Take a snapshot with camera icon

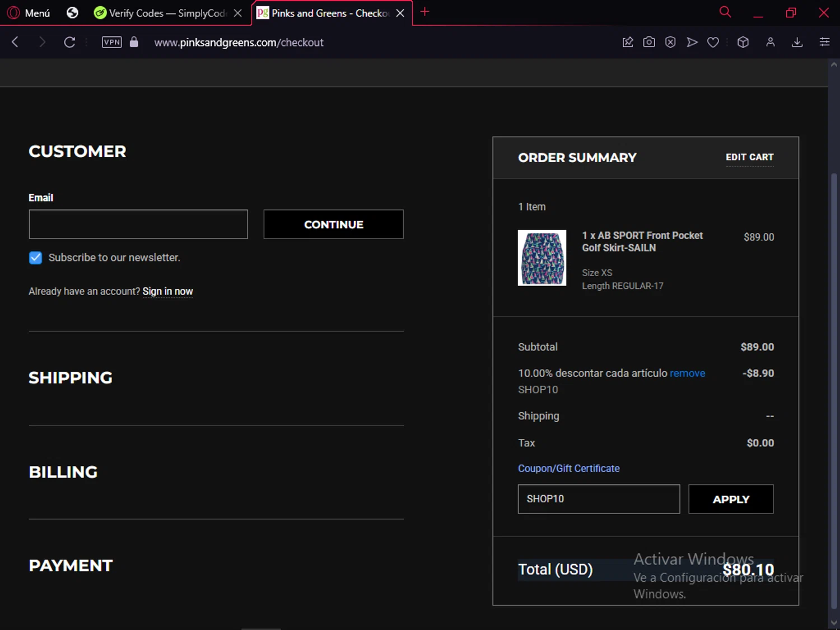click(649, 42)
